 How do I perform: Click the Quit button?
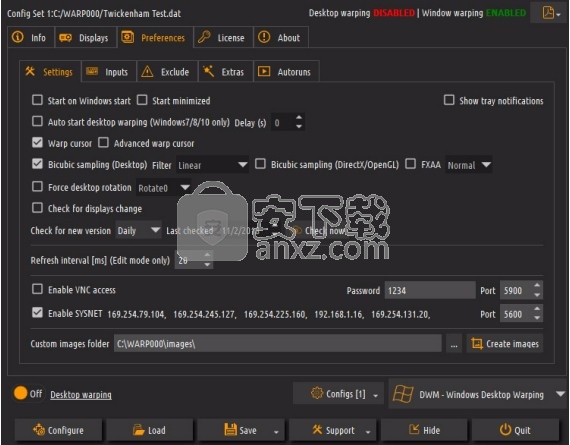click(515, 430)
